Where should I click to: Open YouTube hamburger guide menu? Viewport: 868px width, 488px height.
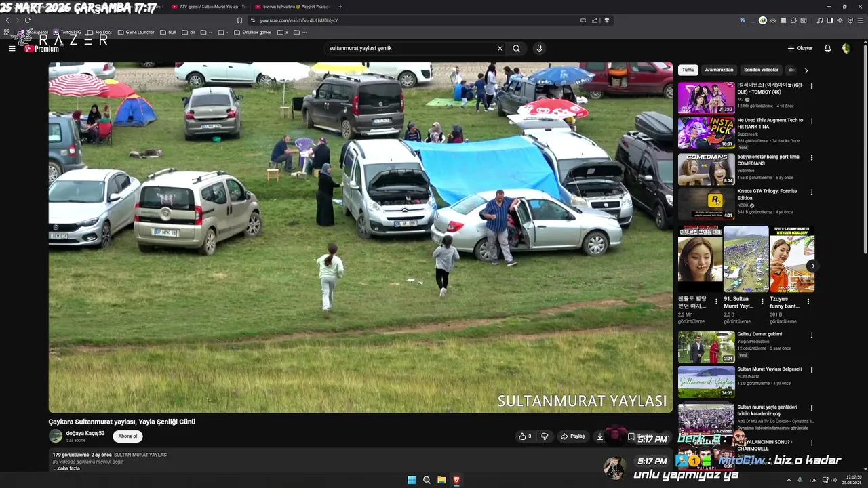click(12, 48)
